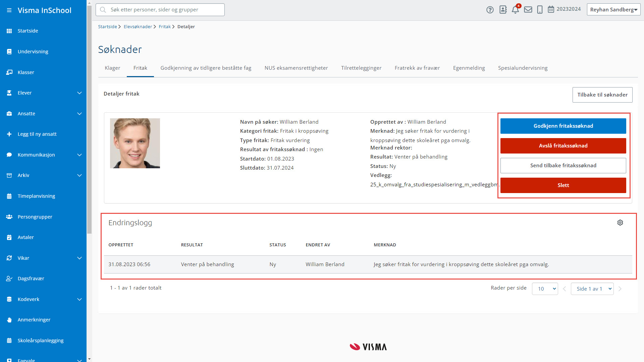Click Tilbake til søknader button
Screen dimensions: 644x362
[602, 95]
